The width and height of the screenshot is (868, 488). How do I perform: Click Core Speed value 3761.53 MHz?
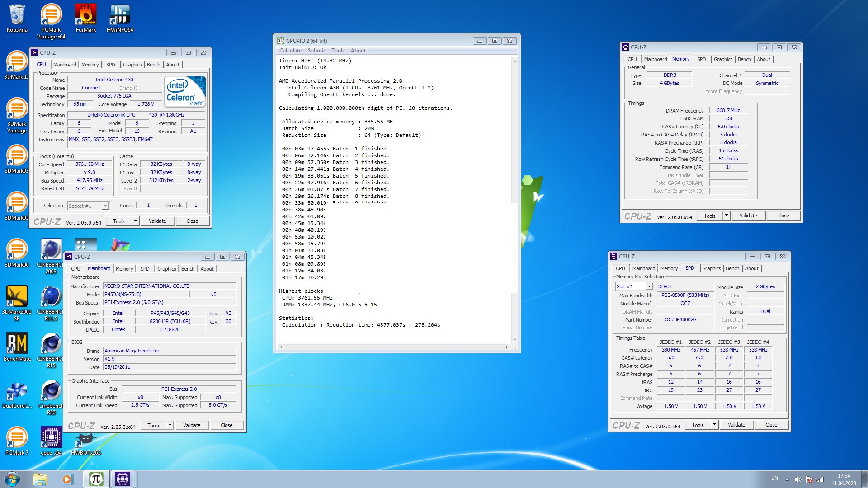90,164
